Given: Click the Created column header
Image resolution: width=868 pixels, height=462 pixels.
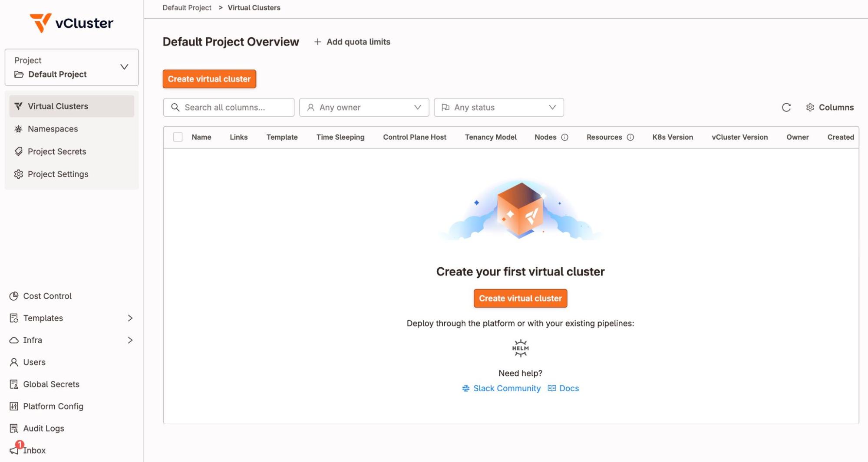Looking at the screenshot, I should coord(841,137).
